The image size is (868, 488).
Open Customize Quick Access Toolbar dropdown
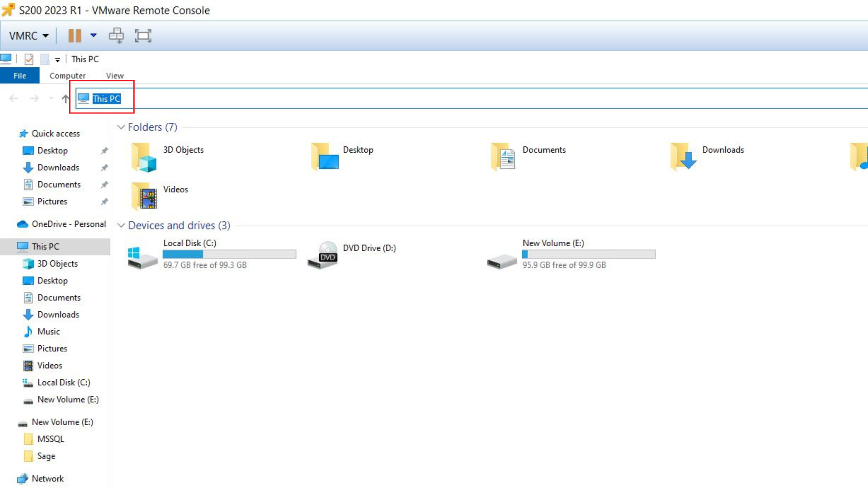coord(57,60)
